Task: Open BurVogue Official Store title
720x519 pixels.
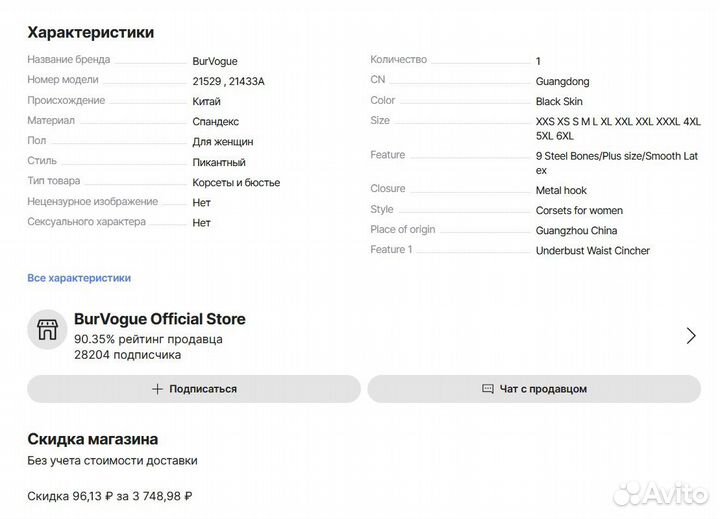Action: (x=160, y=319)
